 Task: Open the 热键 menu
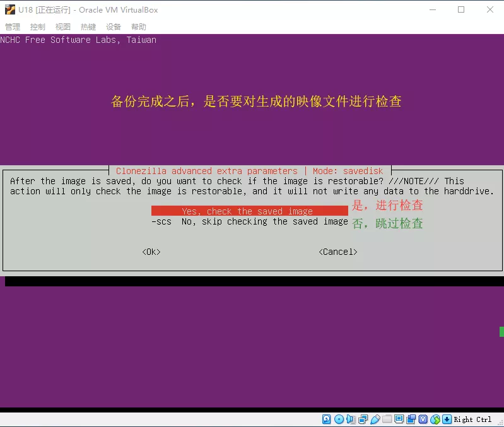click(88, 26)
